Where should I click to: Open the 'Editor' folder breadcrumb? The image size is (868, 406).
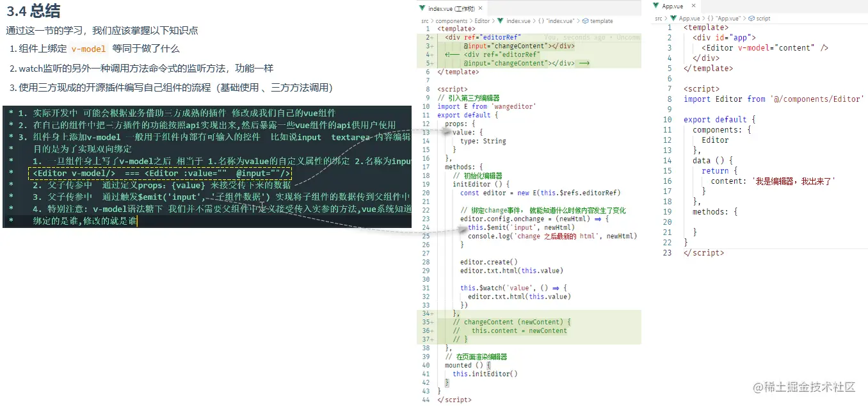point(481,21)
